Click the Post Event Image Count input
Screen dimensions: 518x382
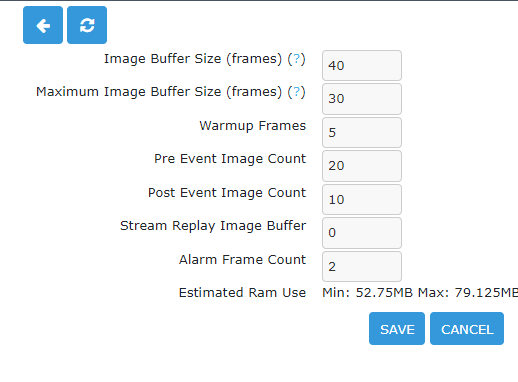362,199
